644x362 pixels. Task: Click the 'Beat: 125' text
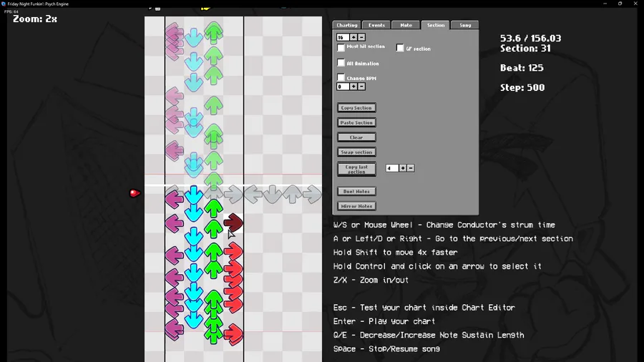point(522,68)
